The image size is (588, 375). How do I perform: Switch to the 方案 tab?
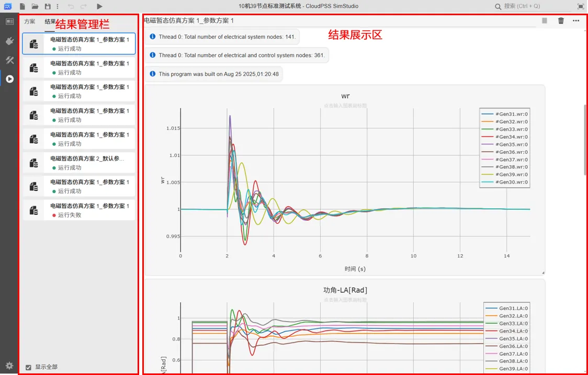tap(30, 21)
